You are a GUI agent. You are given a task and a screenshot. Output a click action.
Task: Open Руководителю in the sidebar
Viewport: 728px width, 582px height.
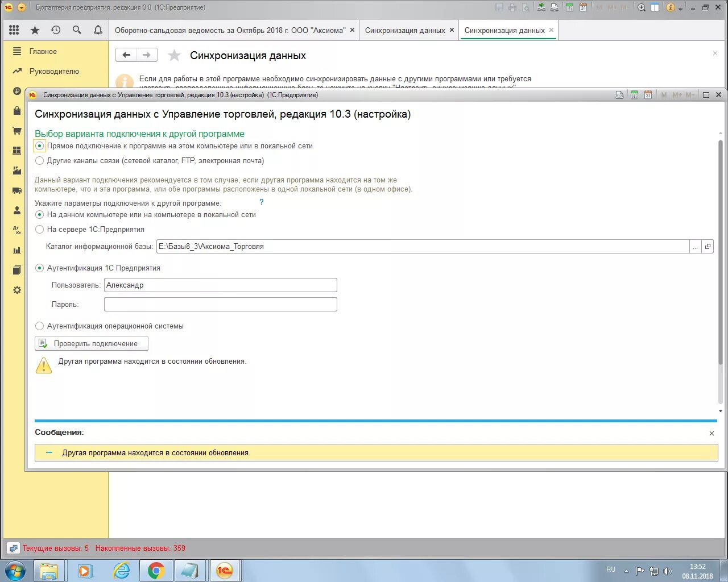(x=54, y=71)
